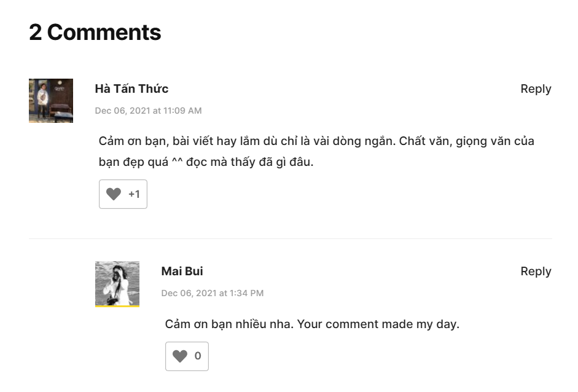Viewport: 578px width, 392px height.
Task: Click the words "Chất văn, giọng văn của"
Action: click(467, 141)
